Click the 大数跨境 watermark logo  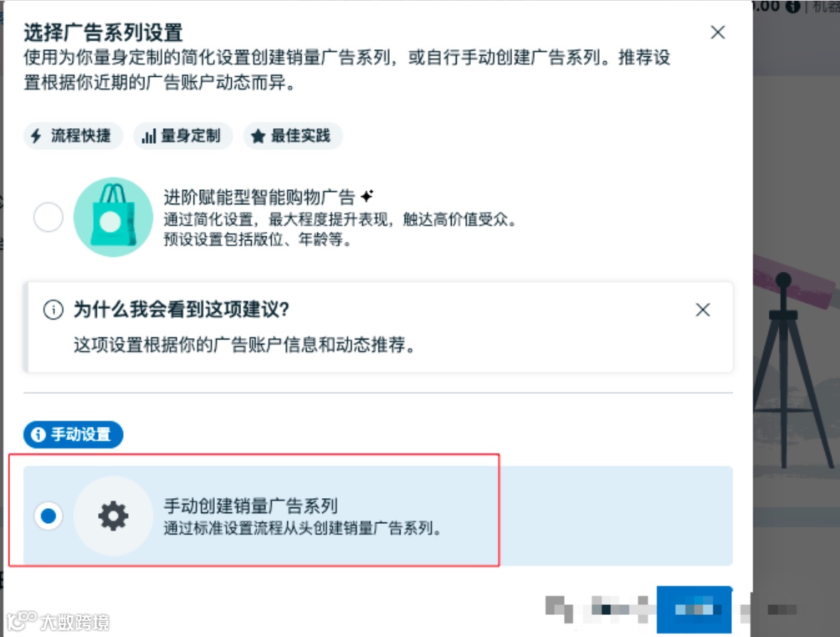tap(58, 621)
